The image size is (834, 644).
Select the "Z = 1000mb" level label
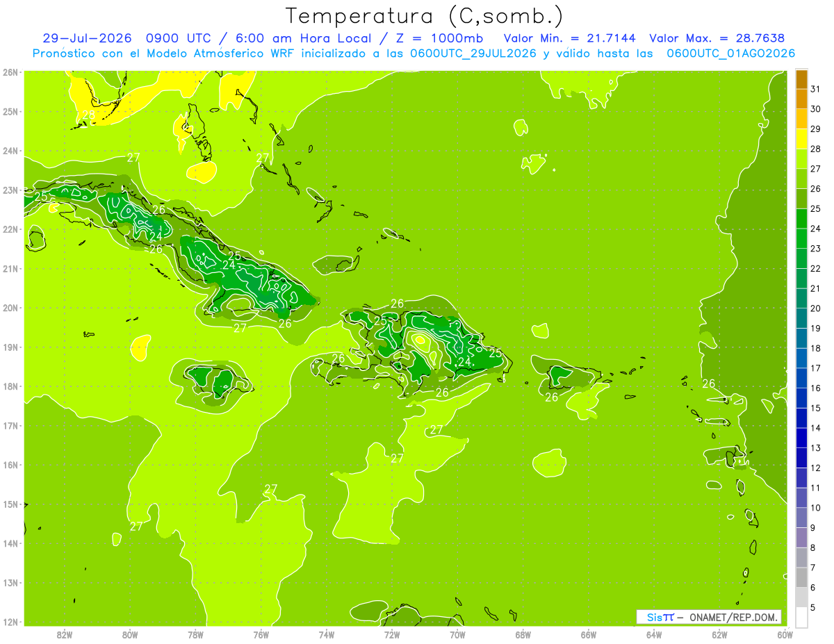point(439,38)
